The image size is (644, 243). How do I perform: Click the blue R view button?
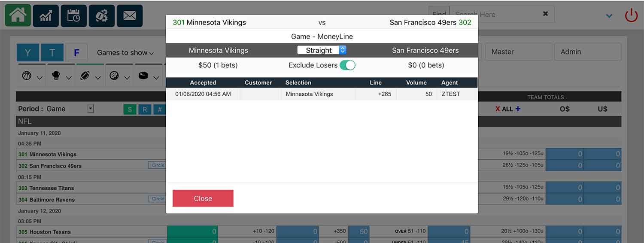click(x=145, y=109)
